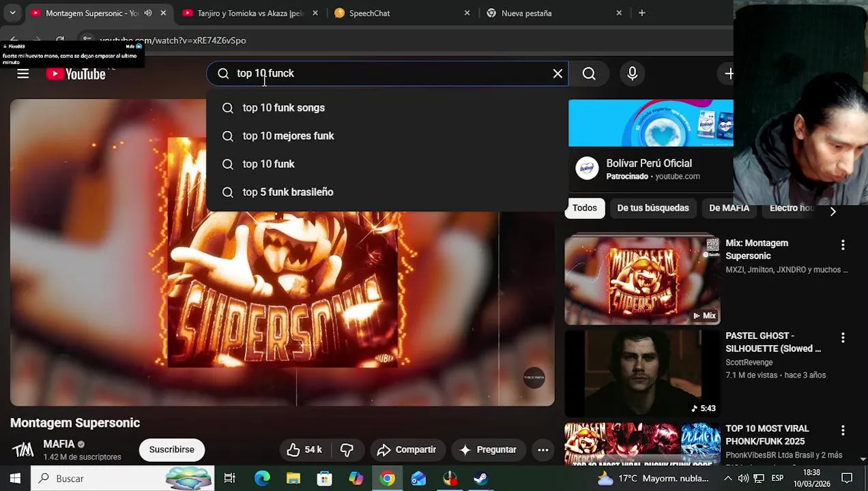Select the De tus búsquedas chip
The height and width of the screenshot is (491, 868).
pyautogui.click(x=653, y=208)
